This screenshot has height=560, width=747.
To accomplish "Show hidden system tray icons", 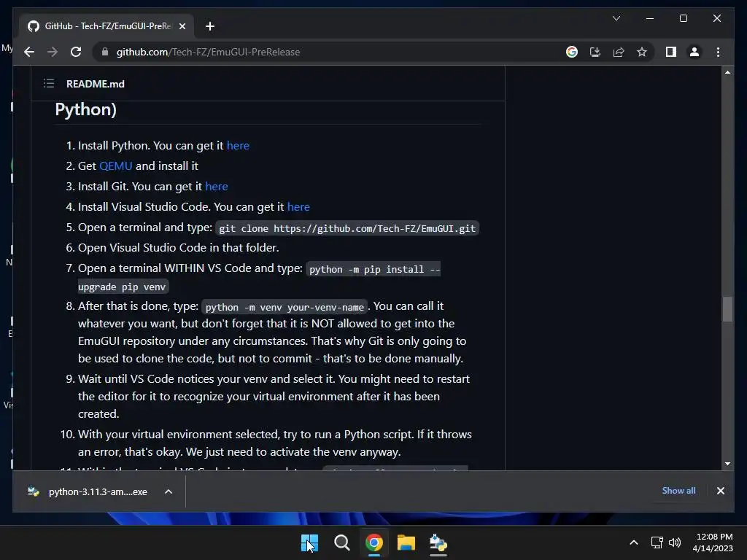I will click(634, 542).
